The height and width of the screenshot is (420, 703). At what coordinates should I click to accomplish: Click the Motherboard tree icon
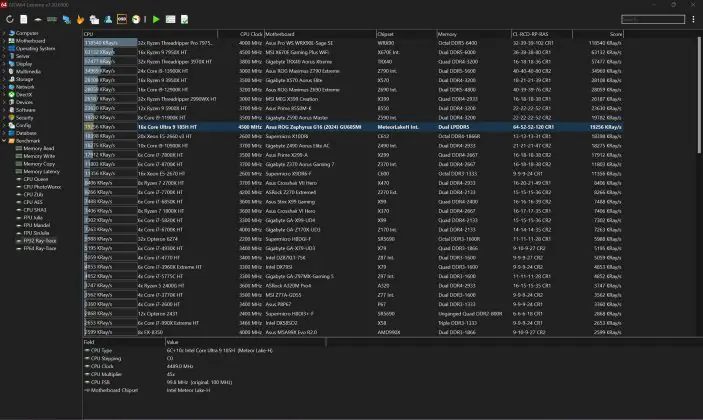point(12,41)
